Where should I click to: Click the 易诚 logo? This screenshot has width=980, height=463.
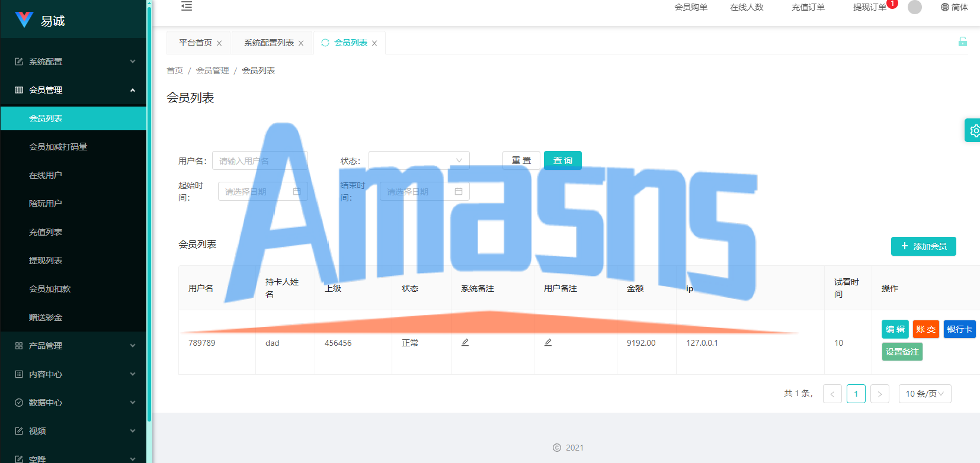pyautogui.click(x=40, y=21)
